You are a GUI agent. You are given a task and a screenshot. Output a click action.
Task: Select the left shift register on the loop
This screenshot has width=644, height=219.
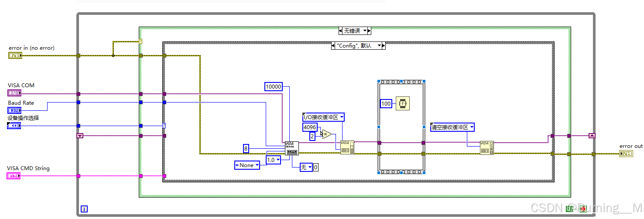pos(80,136)
